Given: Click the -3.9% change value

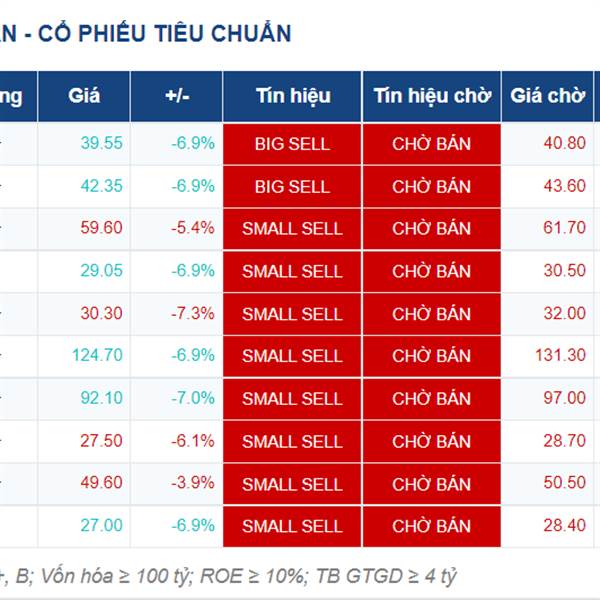Looking at the screenshot, I should [x=193, y=482].
